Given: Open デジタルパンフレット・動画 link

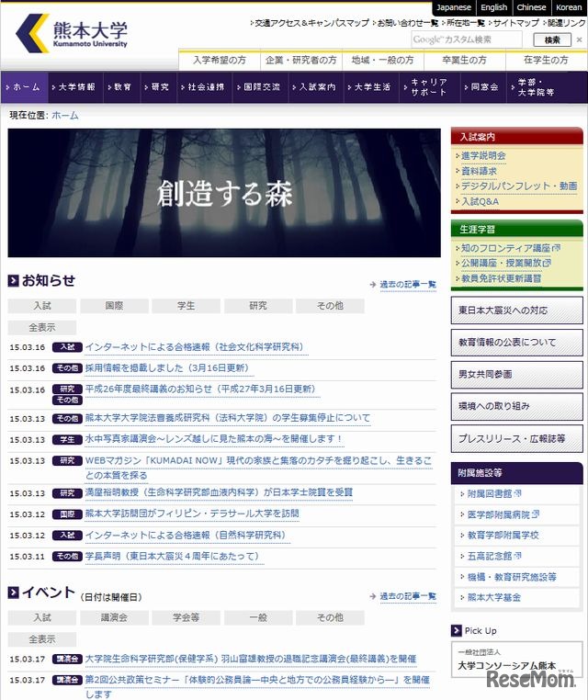Looking at the screenshot, I should coord(519,186).
